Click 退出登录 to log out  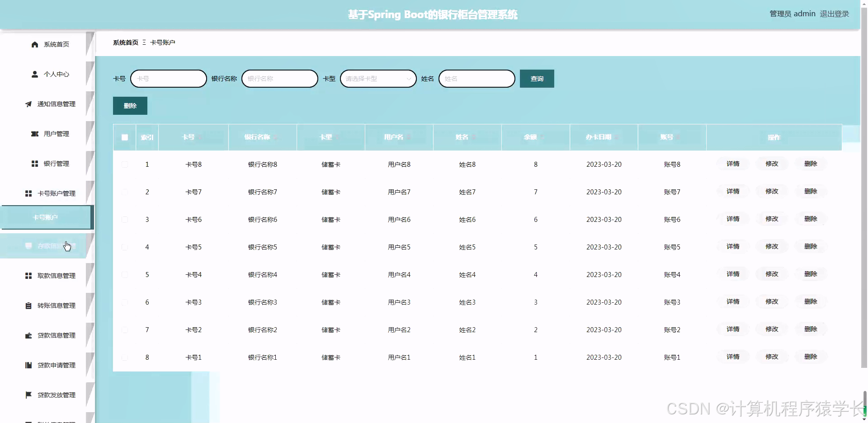835,14
